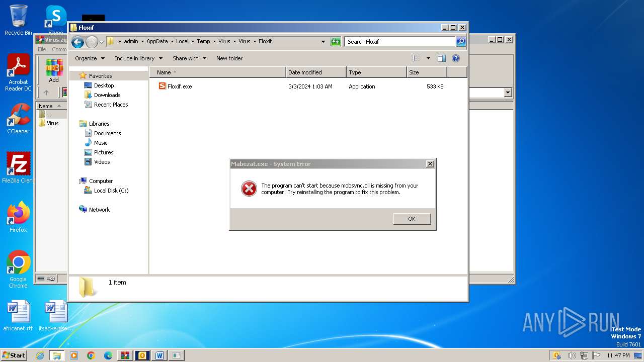Open WinRAR path dropdown on the right

tap(508, 93)
